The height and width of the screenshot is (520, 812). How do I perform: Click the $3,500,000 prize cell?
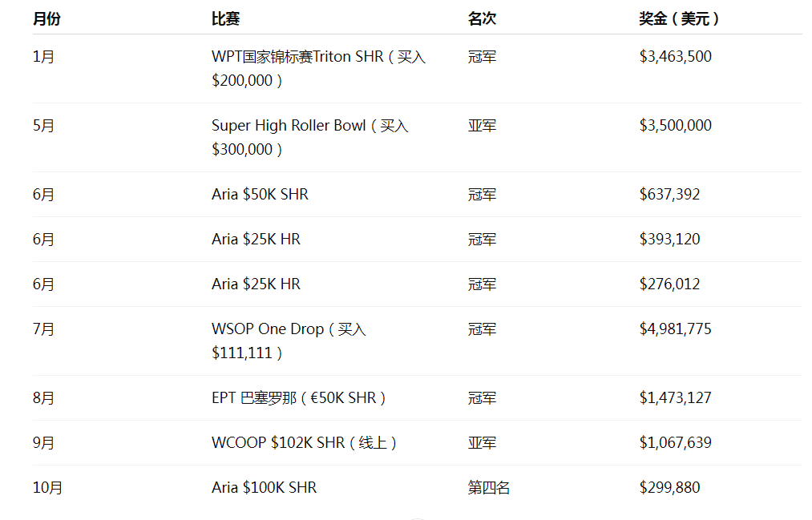pyautogui.click(x=675, y=126)
